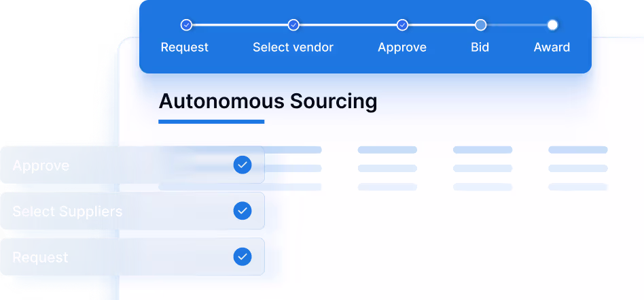The image size is (644, 300).
Task: Toggle the Select Suppliers card checkmark
Action: tap(243, 211)
